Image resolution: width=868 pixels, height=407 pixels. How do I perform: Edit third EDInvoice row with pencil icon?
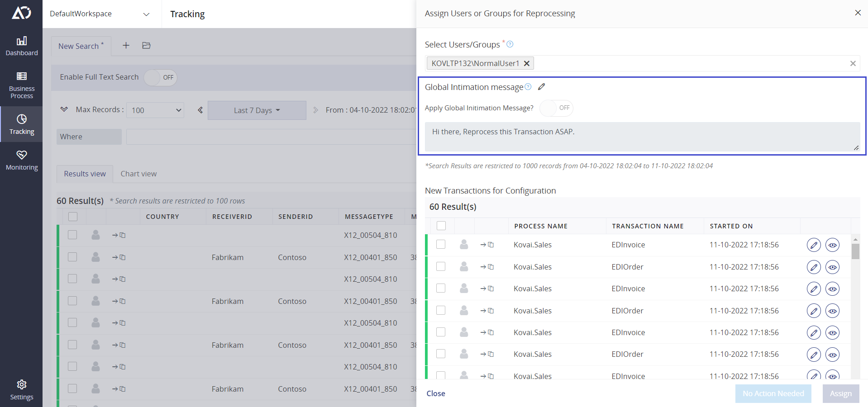pyautogui.click(x=814, y=333)
